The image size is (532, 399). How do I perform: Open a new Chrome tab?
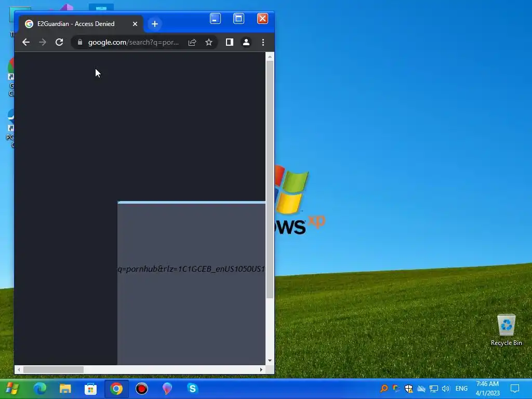click(155, 24)
